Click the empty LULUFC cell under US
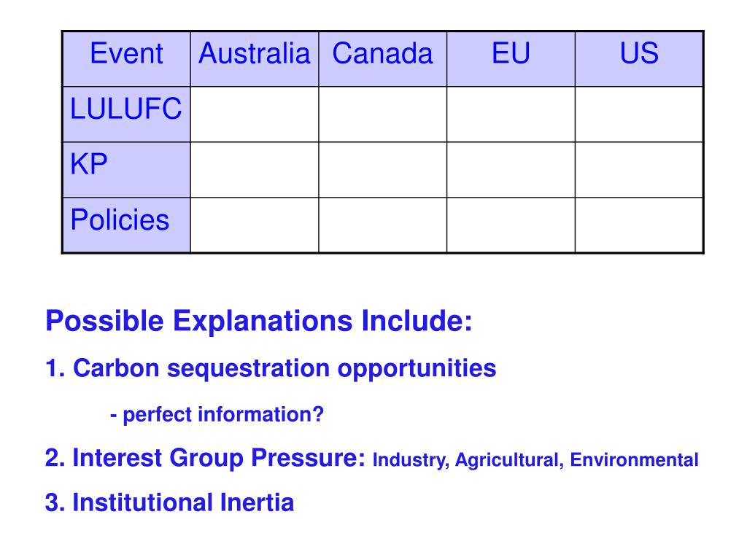 (x=639, y=114)
